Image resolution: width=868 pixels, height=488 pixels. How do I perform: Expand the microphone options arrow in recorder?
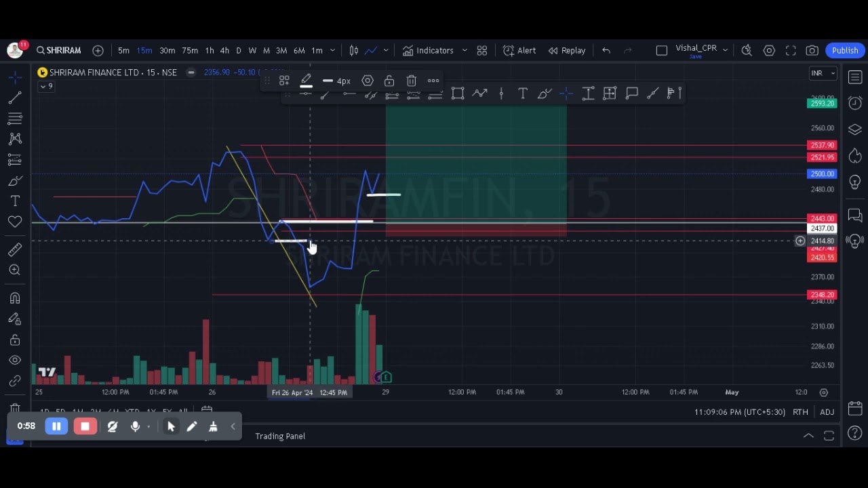[x=149, y=427]
